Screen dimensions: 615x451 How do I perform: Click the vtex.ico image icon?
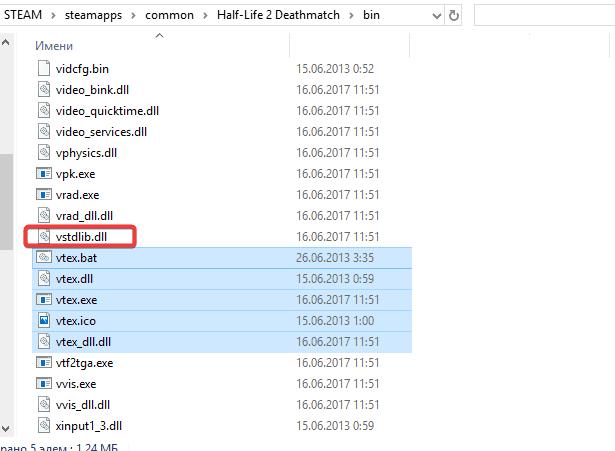[44, 321]
